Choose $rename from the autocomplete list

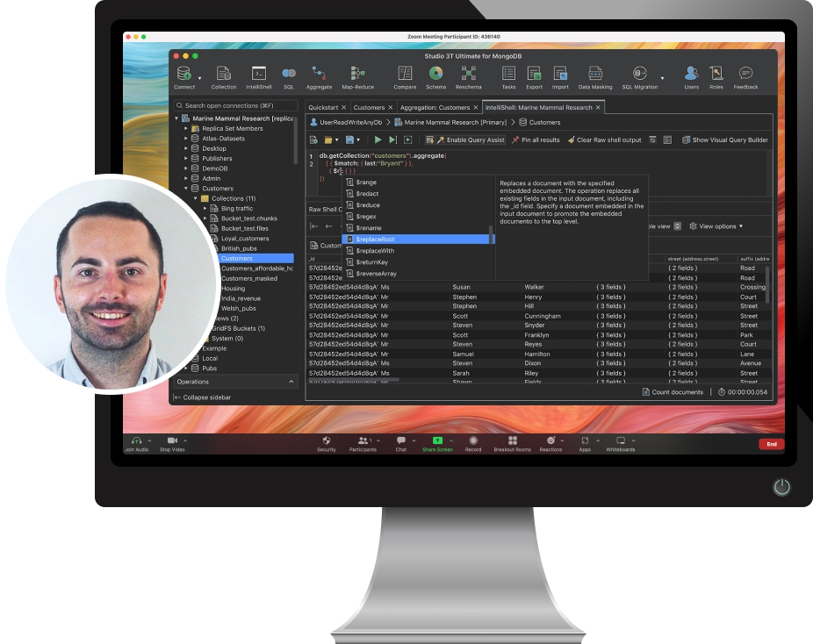pyautogui.click(x=417, y=228)
